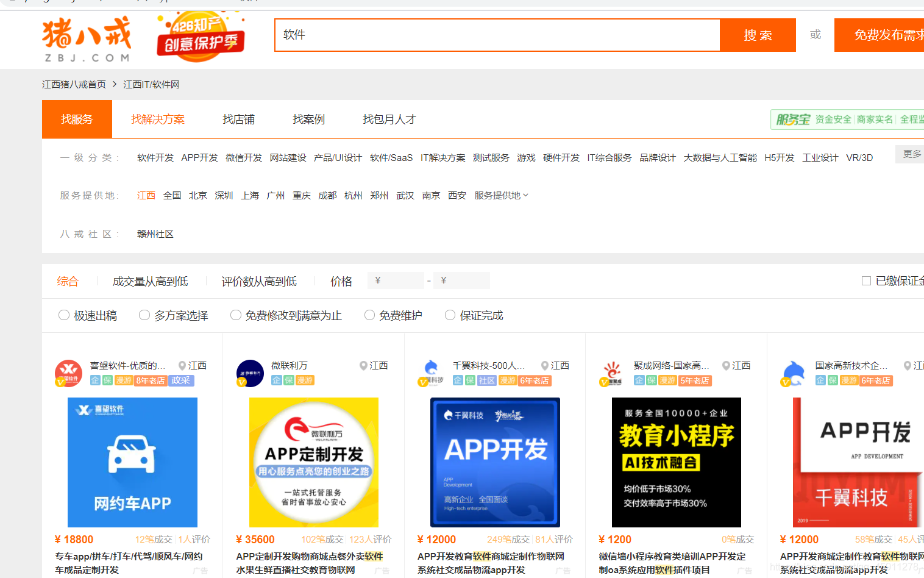Click the 漫游 badge under 喜望软件
This screenshot has height=578, width=924.
124,380
